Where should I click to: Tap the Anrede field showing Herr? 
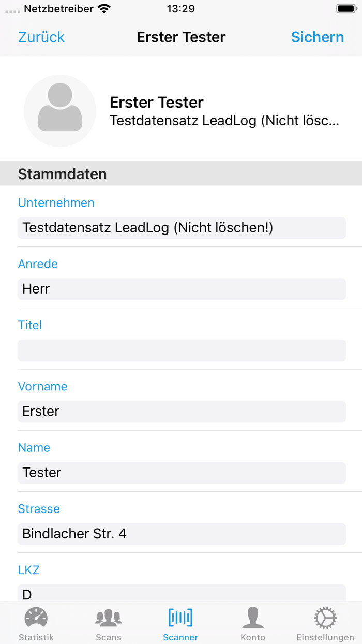[x=181, y=289]
